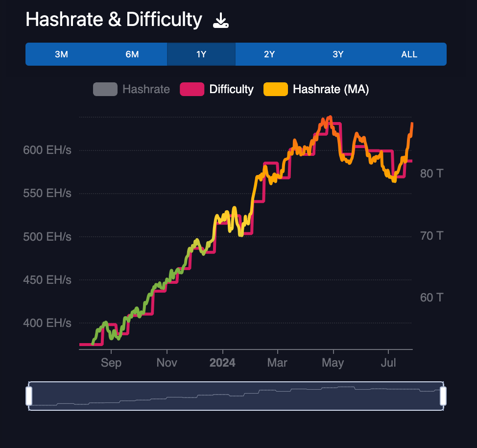Click inside the range selector overview chart
Screen dimensions: 477x448
click(236, 396)
